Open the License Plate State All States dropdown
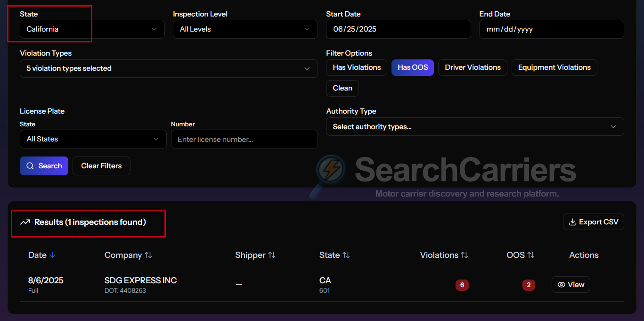 (93, 139)
